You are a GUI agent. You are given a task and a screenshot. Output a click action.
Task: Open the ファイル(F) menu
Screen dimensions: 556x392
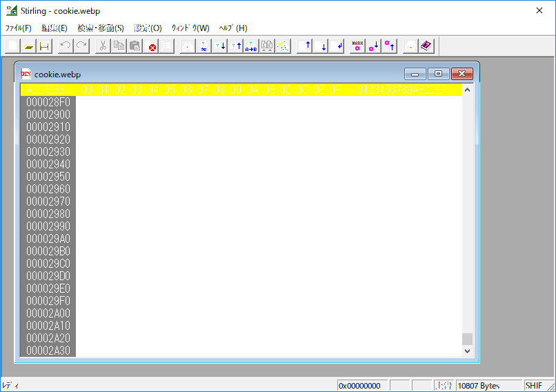click(x=19, y=28)
